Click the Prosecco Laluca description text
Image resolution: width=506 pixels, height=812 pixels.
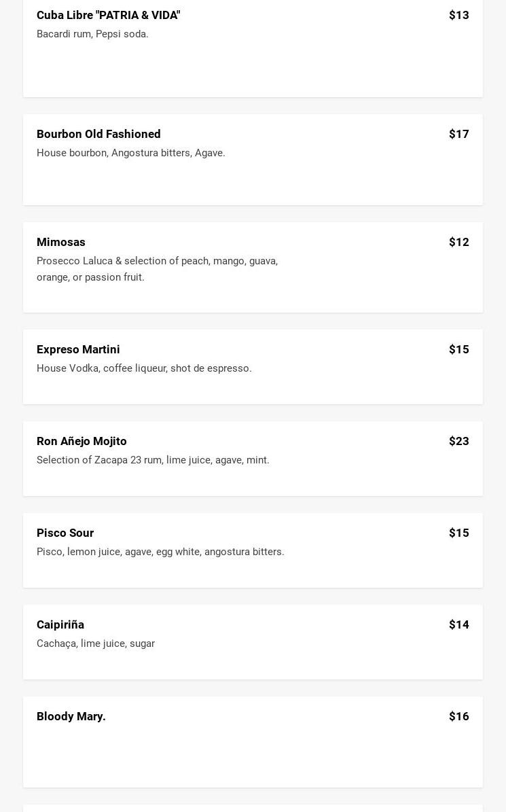(157, 269)
